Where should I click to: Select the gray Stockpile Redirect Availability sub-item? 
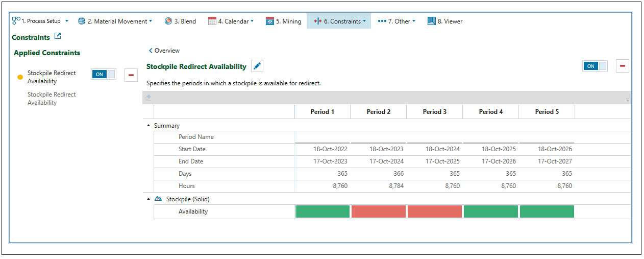(51, 99)
